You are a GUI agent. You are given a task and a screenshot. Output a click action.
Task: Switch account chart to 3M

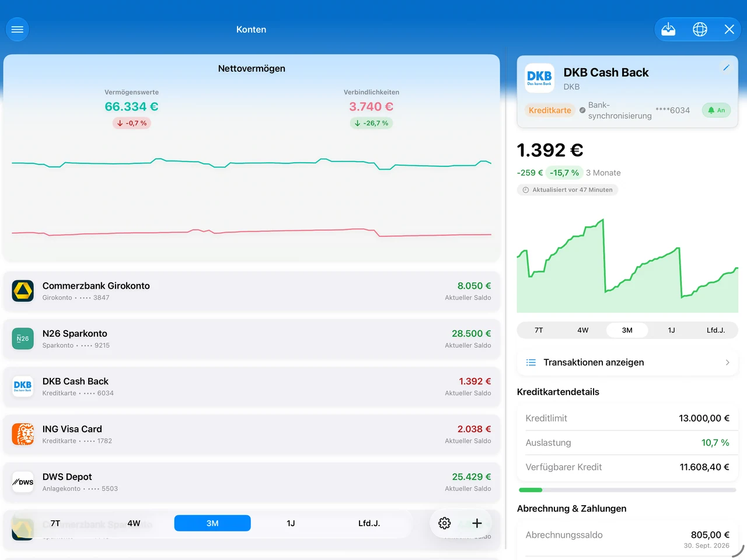click(627, 330)
